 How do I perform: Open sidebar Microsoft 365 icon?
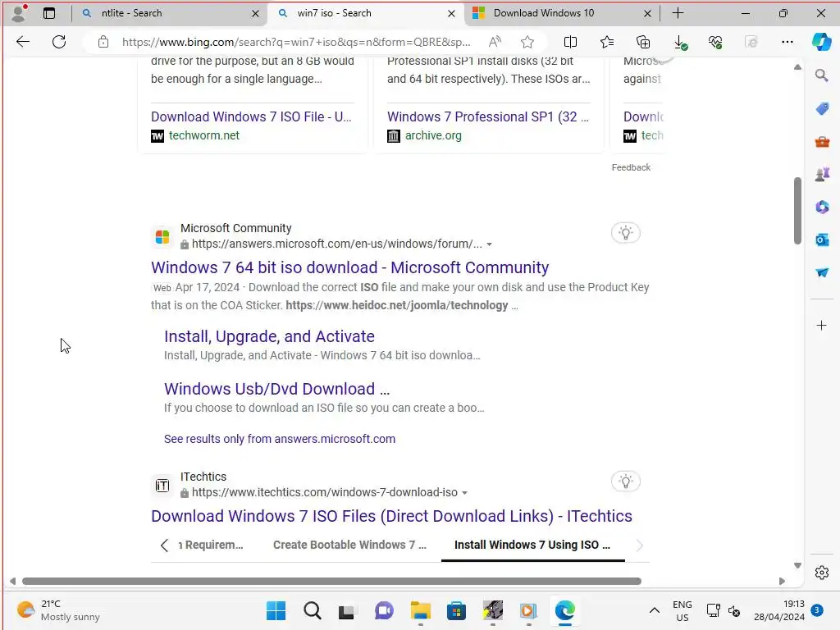click(x=822, y=207)
